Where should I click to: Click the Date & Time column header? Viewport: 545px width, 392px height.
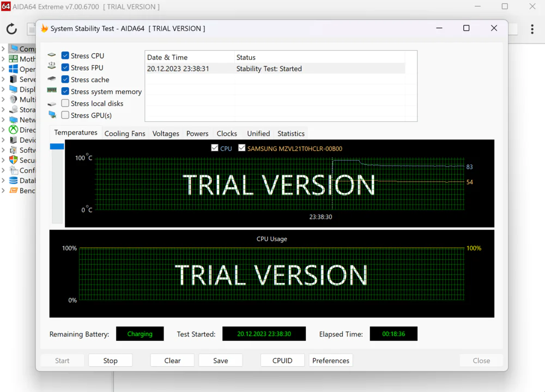pos(190,57)
